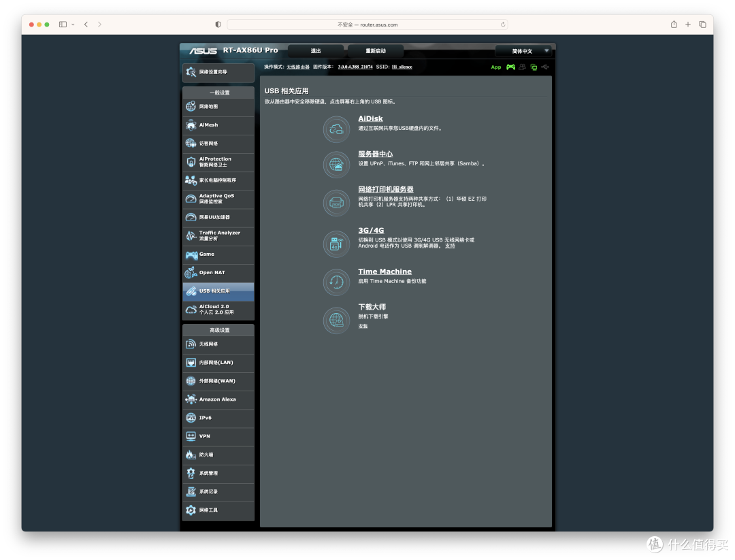The height and width of the screenshot is (560, 735).
Task: Open AiProtection 智能网络卫士
Action: point(218,162)
